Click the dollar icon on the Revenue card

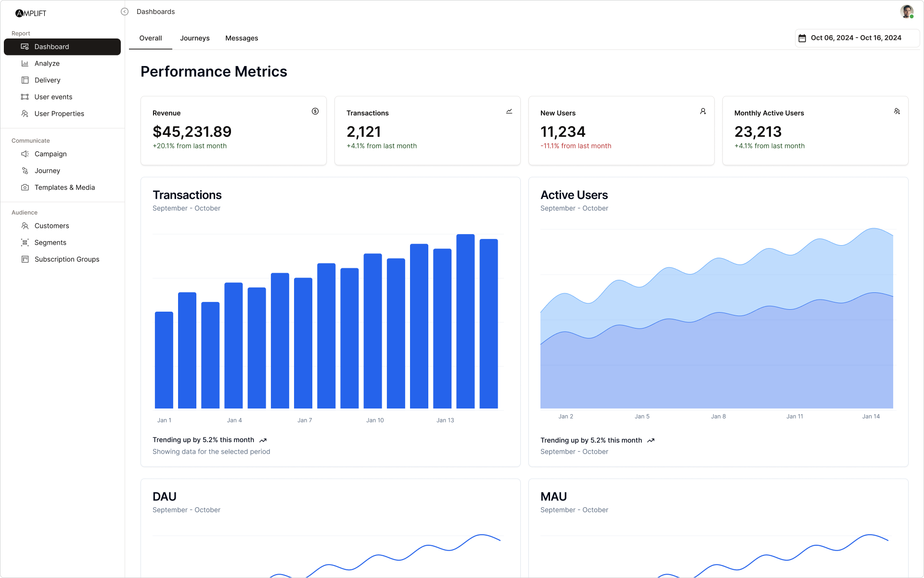315,111
